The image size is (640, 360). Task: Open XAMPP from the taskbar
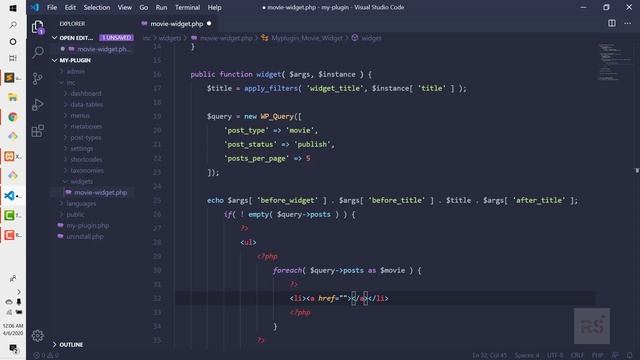point(10,156)
